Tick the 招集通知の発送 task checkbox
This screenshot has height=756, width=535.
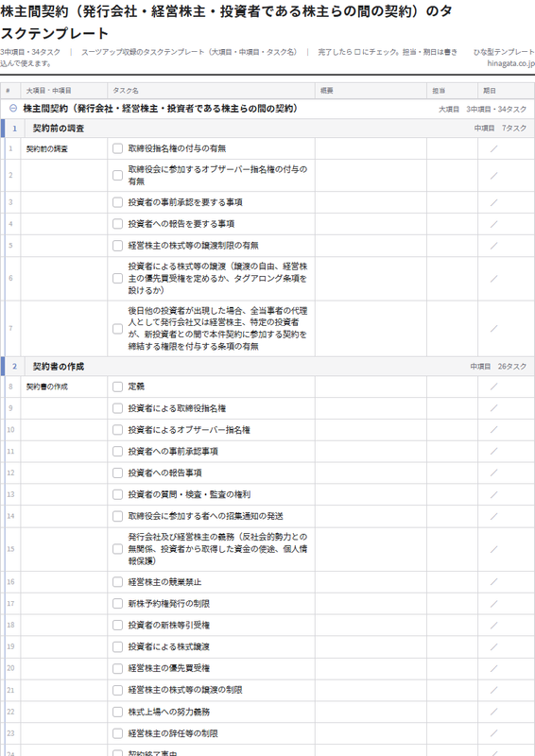(118, 516)
